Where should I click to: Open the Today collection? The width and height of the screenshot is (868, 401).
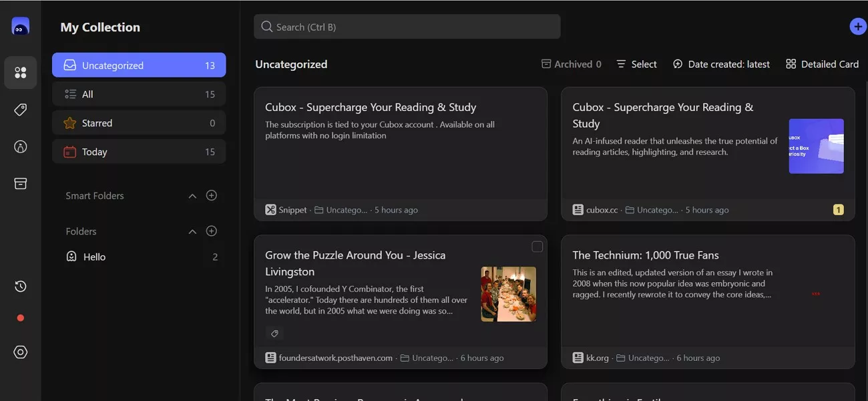coord(139,152)
